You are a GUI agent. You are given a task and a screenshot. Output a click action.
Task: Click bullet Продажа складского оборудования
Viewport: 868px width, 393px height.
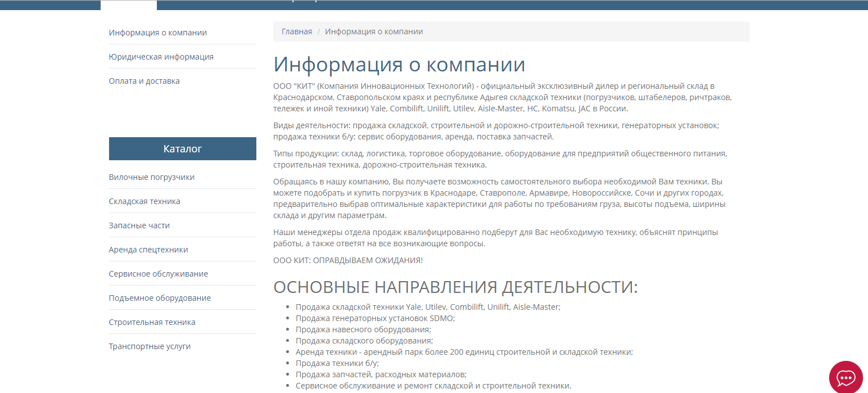tap(364, 341)
